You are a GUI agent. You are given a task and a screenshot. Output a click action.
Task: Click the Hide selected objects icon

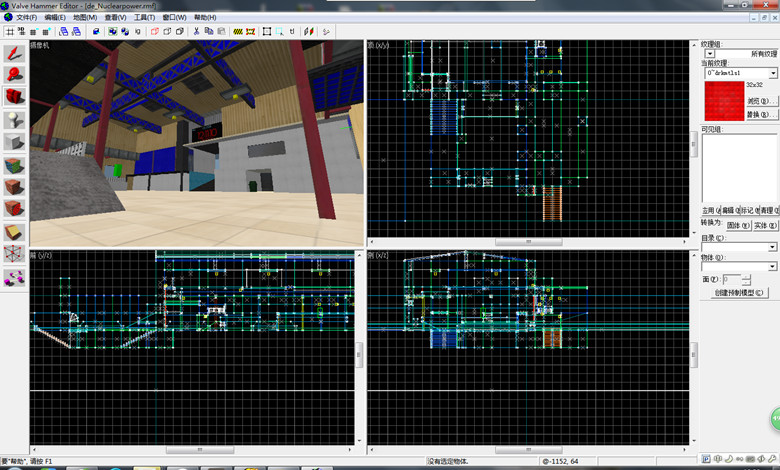tap(155, 32)
